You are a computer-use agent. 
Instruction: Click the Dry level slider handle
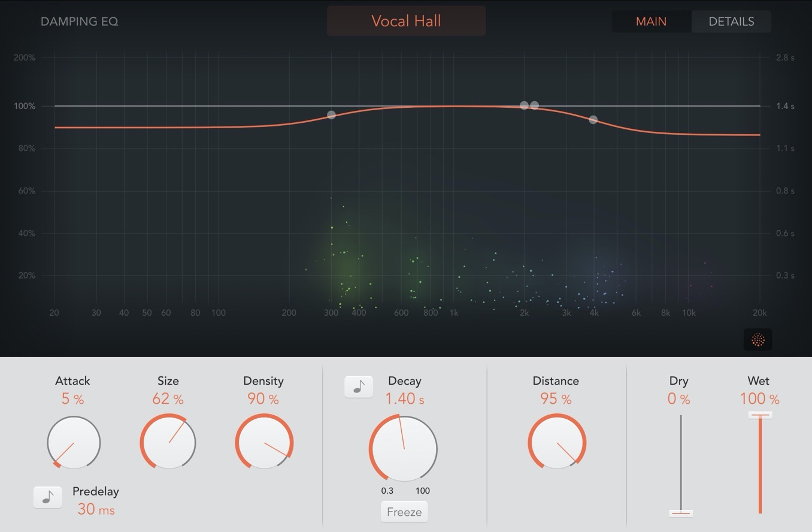pyautogui.click(x=681, y=513)
